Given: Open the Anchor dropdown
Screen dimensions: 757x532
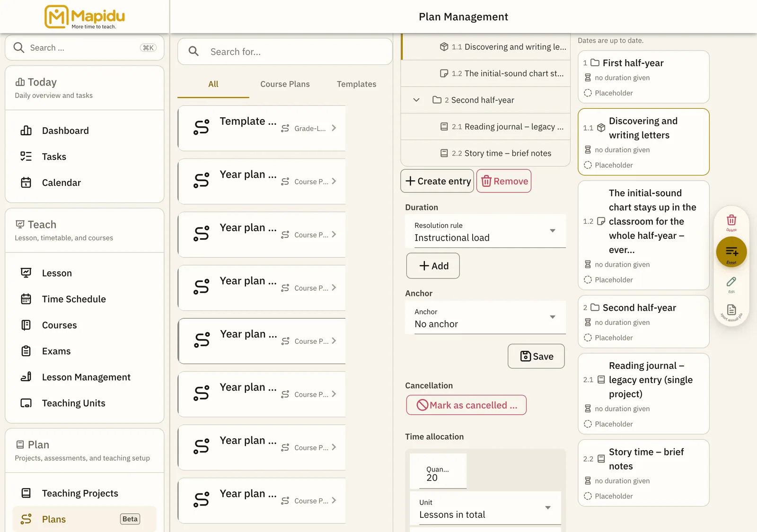Looking at the screenshot, I should [485, 317].
